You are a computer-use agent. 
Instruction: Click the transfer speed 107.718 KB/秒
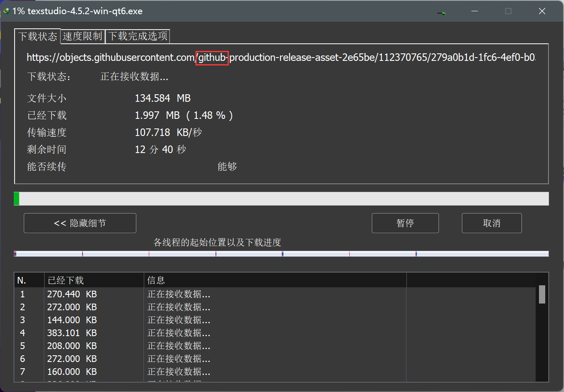coord(168,132)
